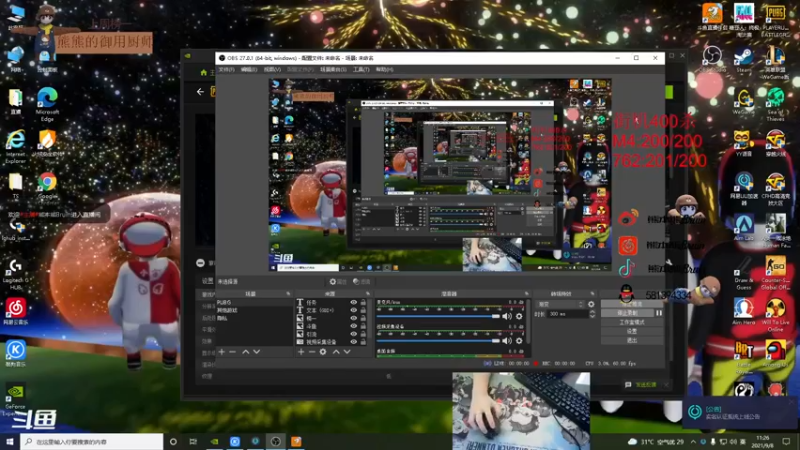
Task: Click the transition duration 300 ms field
Action: [568, 314]
